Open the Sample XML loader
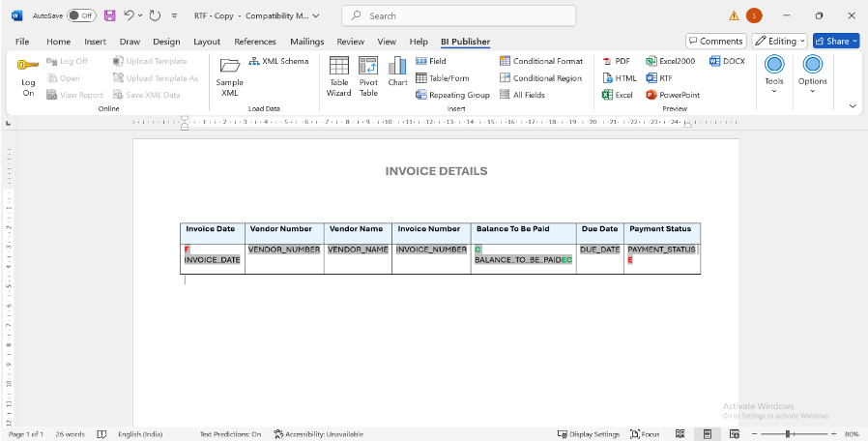Viewport: 868px width, 441px height. (229, 76)
